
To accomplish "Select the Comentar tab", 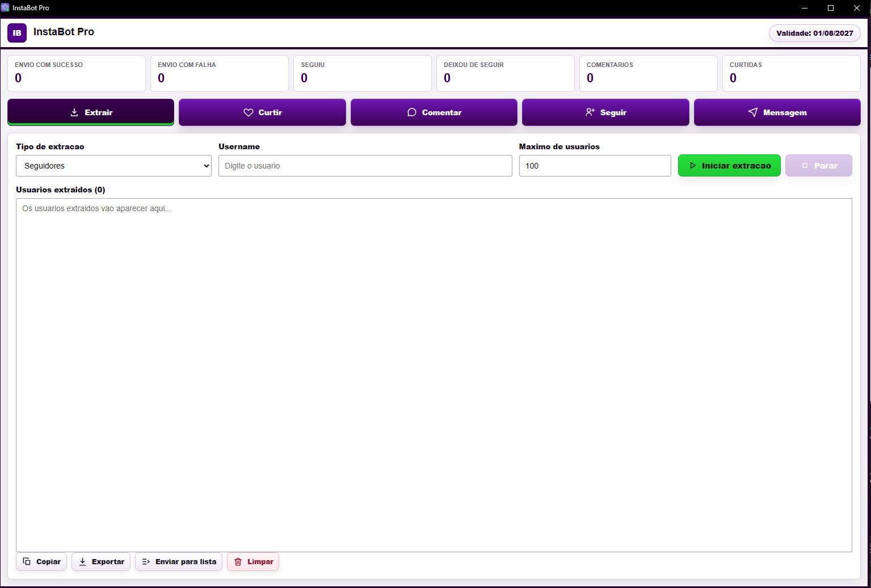I will 434,112.
